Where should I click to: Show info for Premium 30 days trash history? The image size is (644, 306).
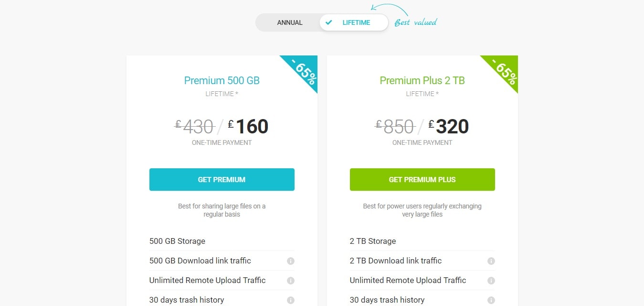coord(291,300)
